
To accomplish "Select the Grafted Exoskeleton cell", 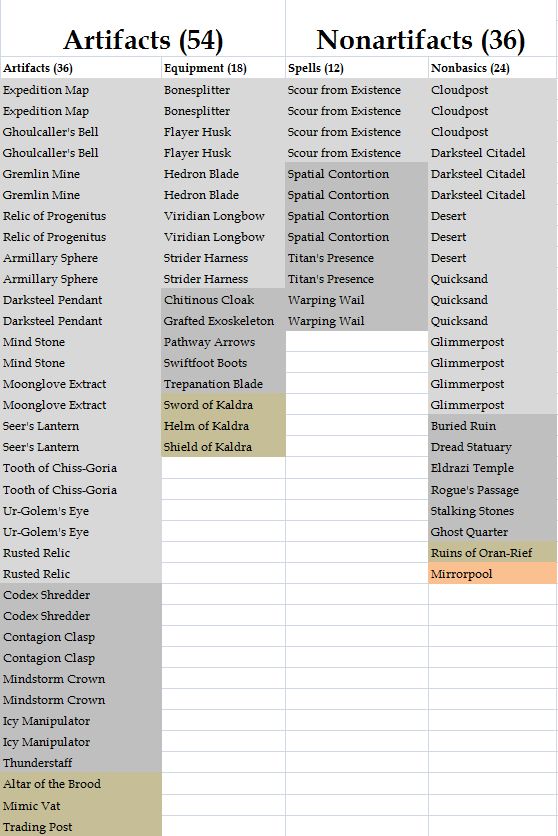I will click(x=223, y=320).
